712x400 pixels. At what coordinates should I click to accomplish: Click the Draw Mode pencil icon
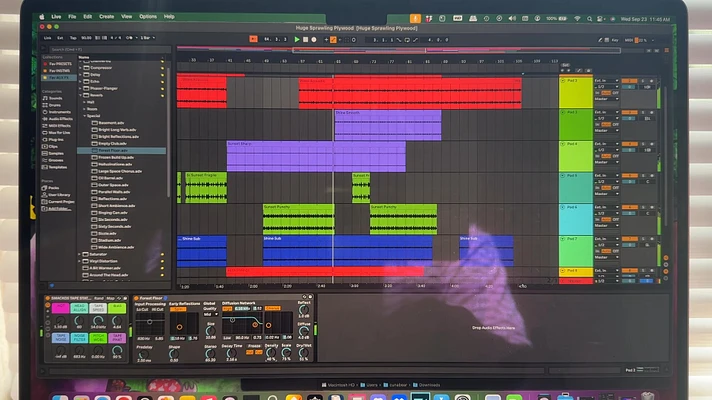point(600,40)
